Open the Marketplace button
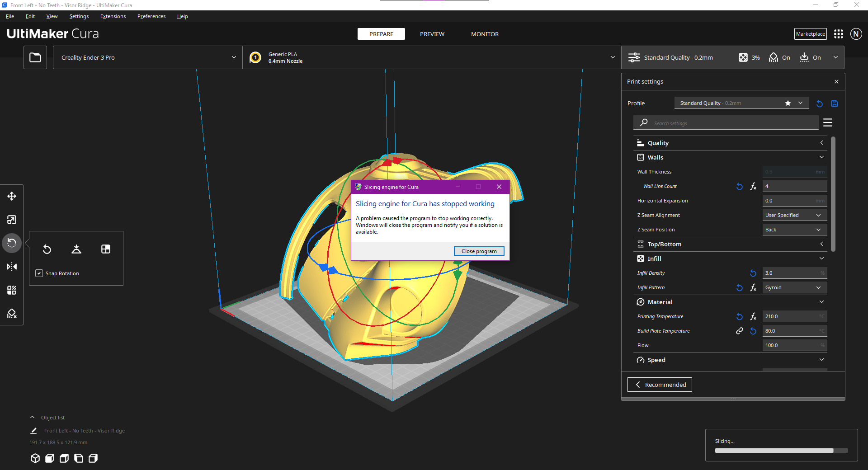Image resolution: width=868 pixels, height=470 pixels. click(x=811, y=34)
